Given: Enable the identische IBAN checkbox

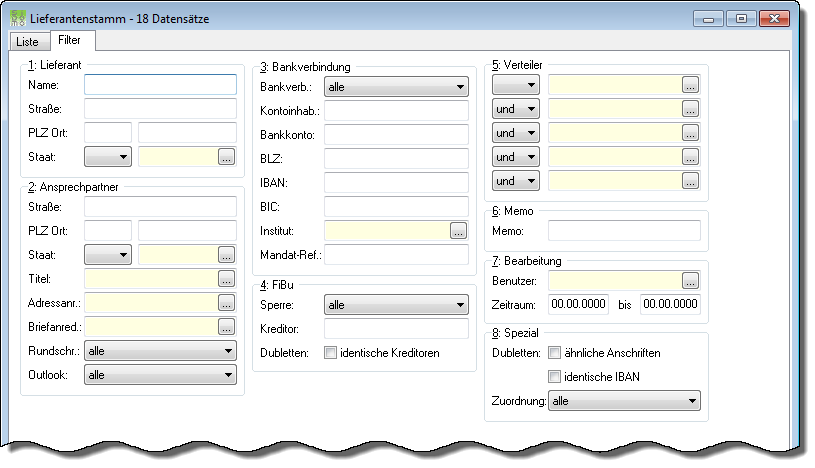Looking at the screenshot, I should pos(555,376).
